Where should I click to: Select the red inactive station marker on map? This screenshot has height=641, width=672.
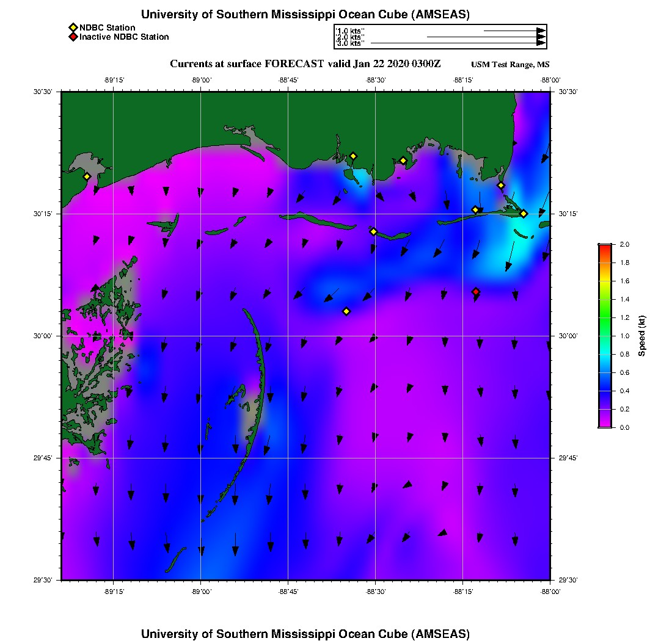(x=476, y=292)
